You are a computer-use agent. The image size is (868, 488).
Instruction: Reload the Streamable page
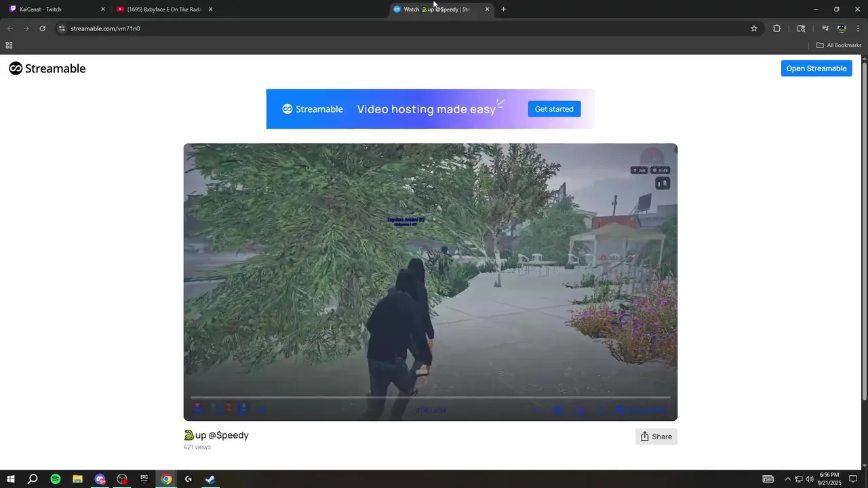coord(42,28)
